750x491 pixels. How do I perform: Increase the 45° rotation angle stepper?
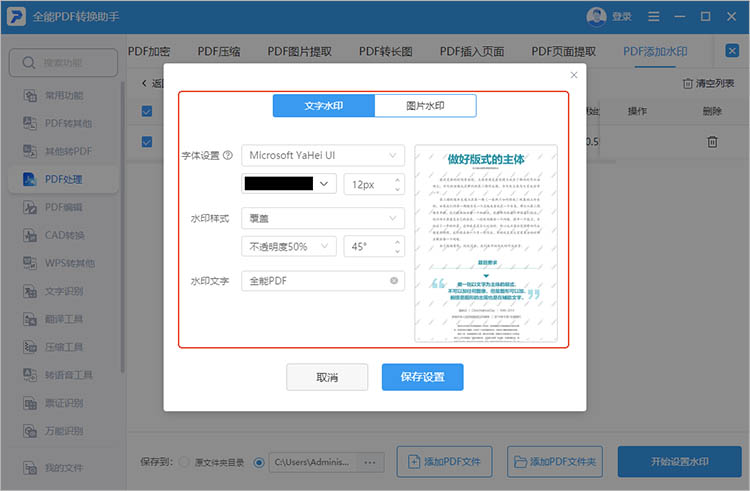click(397, 242)
